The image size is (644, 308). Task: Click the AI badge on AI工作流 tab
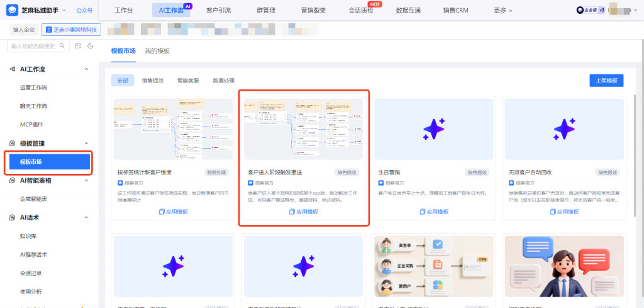(187, 6)
